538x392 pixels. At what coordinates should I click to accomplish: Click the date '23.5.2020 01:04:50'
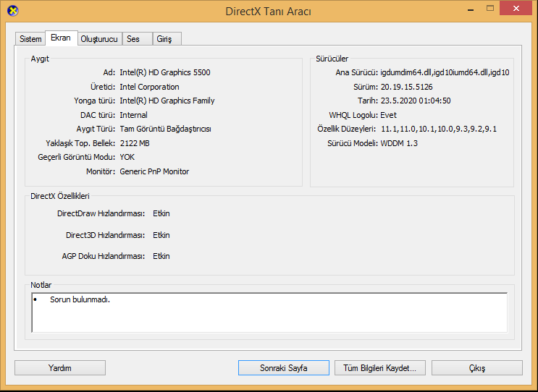pos(416,101)
